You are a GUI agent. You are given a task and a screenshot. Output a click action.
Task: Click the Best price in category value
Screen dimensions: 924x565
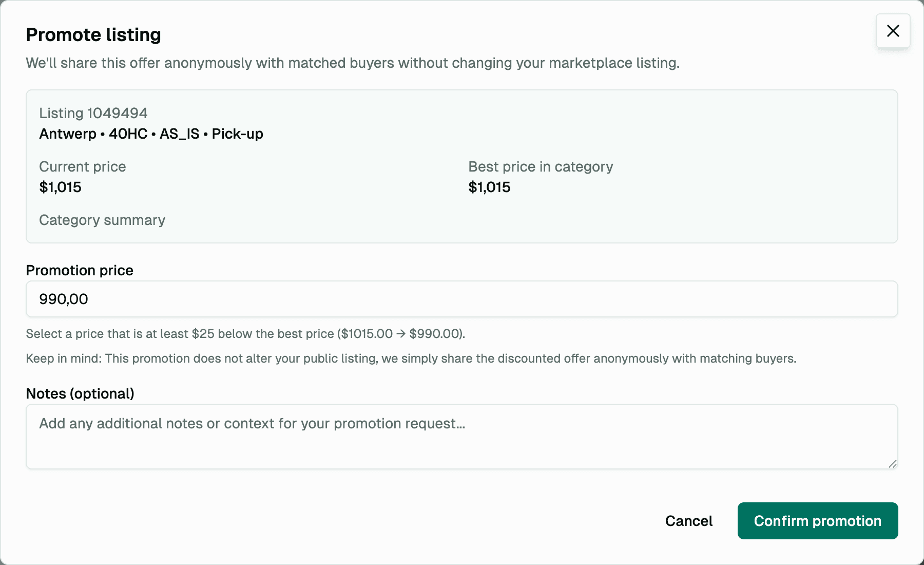[x=489, y=187]
